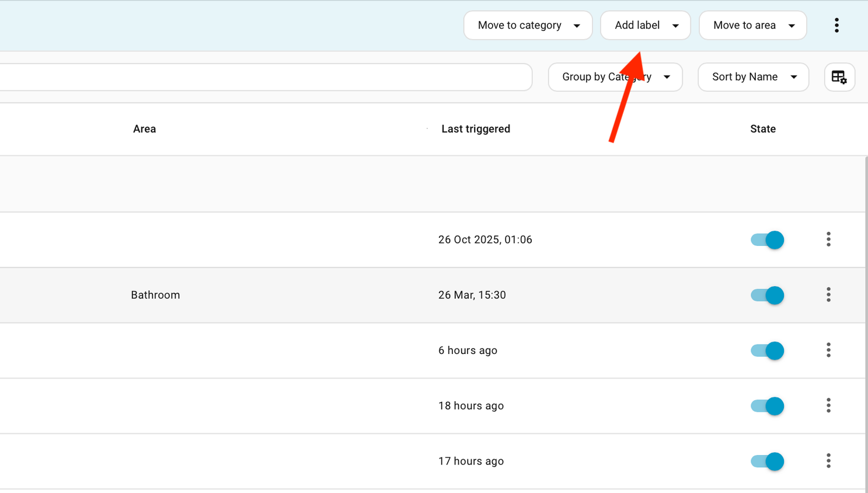868x493 pixels.
Task: Click the State column header
Action: coord(763,129)
